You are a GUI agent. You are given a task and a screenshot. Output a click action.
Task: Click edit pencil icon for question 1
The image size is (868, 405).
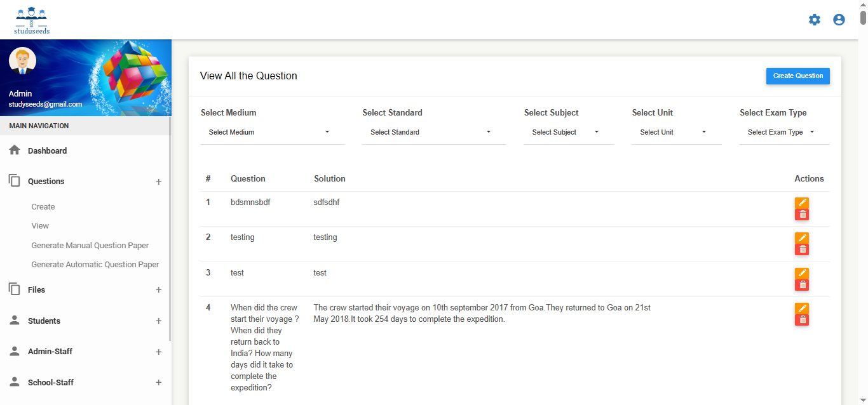[x=802, y=202]
